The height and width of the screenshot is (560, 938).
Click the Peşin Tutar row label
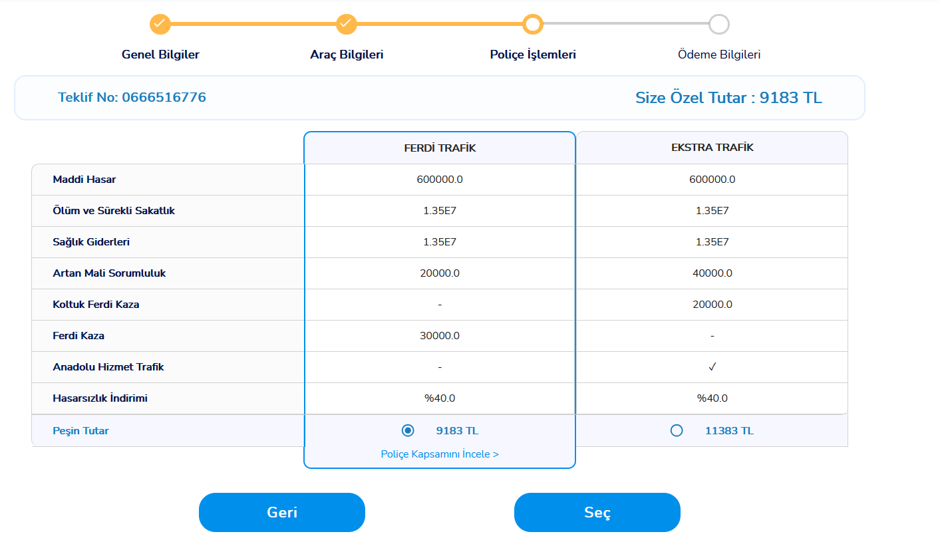click(x=80, y=431)
